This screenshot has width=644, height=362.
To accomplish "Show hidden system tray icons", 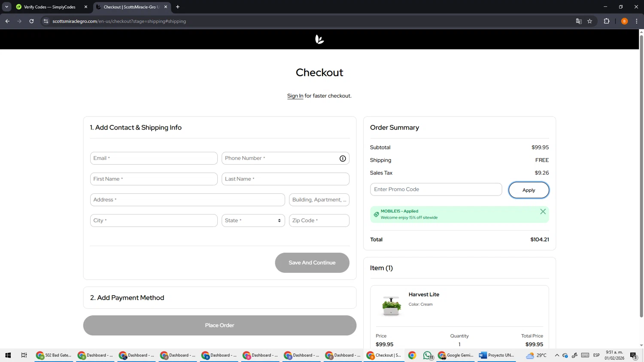I will [x=557, y=355].
